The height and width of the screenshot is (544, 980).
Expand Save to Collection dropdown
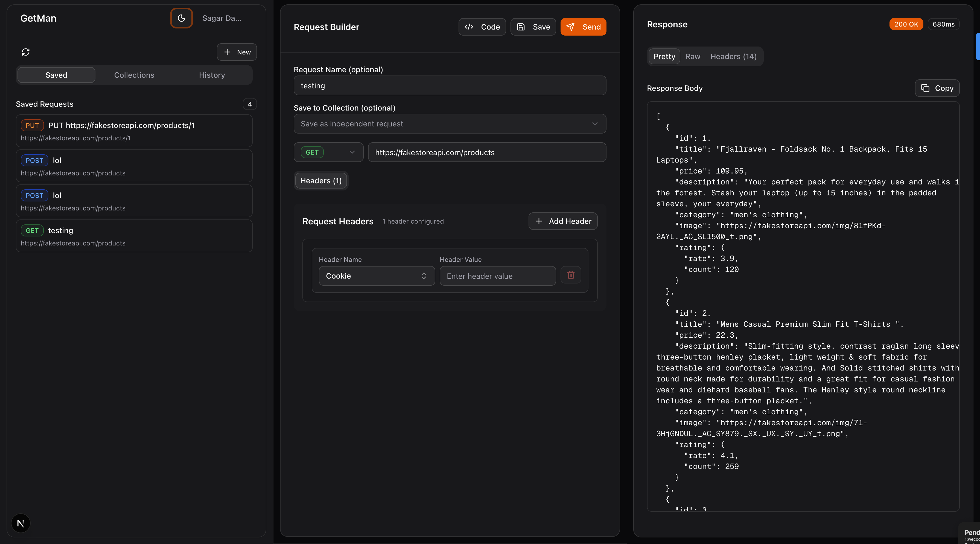(450, 124)
